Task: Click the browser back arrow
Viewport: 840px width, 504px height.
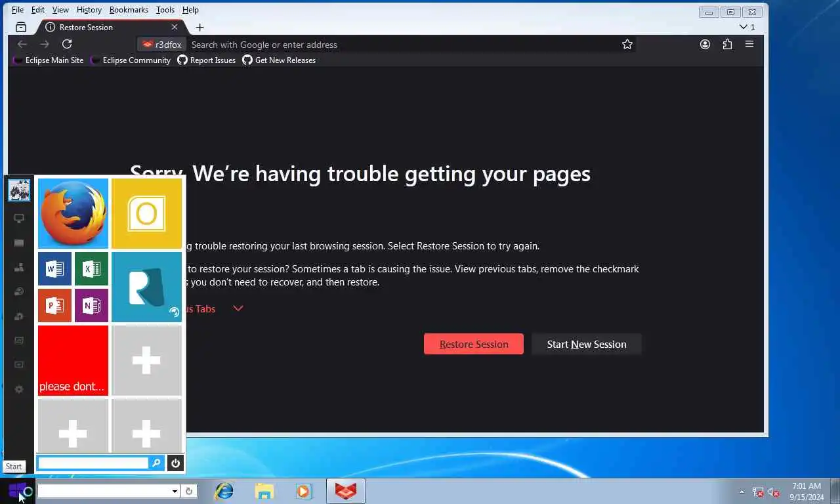Action: pyautogui.click(x=22, y=44)
